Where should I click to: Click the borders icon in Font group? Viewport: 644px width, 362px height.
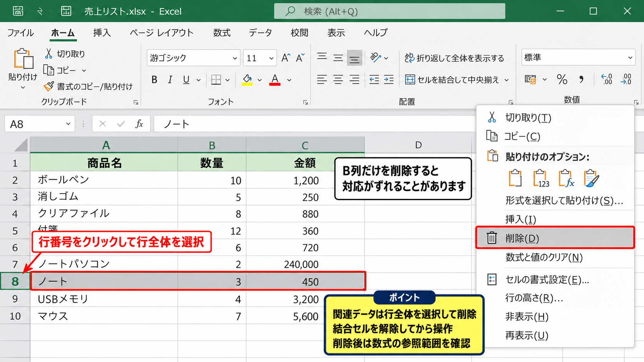pos(216,80)
